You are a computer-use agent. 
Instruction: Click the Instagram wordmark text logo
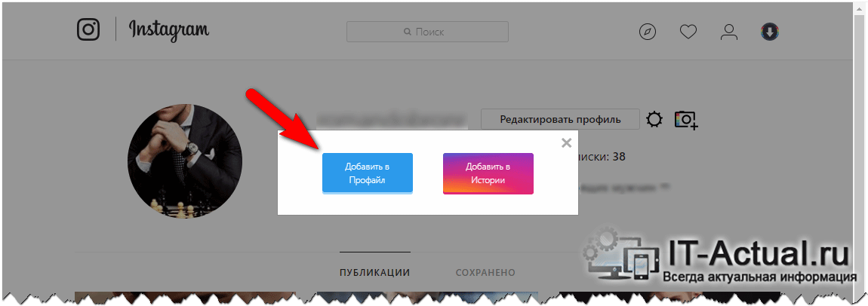[x=169, y=30]
